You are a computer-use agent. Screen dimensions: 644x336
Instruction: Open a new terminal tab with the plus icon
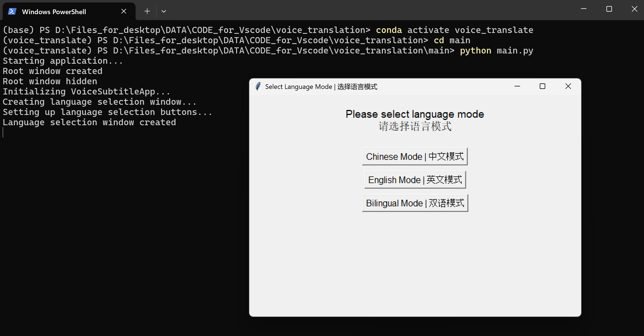147,11
